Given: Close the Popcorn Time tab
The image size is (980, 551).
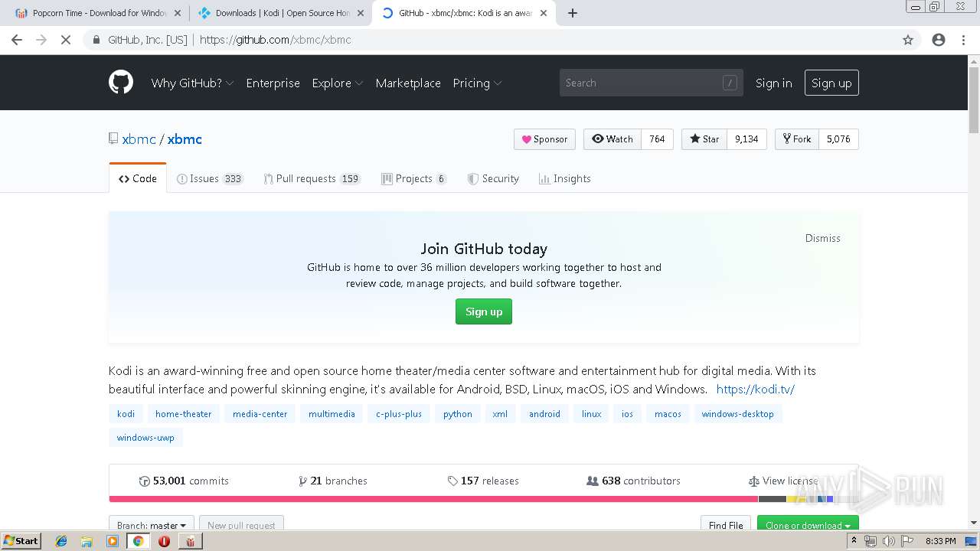Looking at the screenshot, I should coord(178,13).
